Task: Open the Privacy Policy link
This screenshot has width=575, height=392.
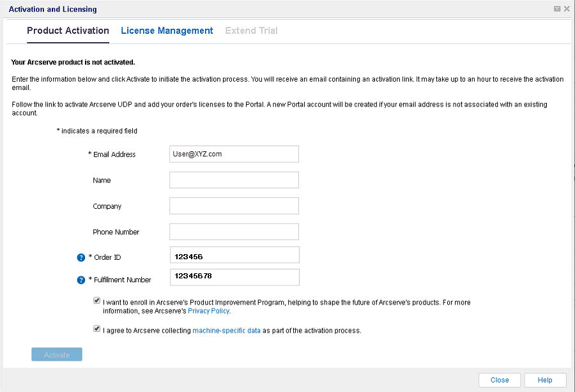Action: click(208, 311)
